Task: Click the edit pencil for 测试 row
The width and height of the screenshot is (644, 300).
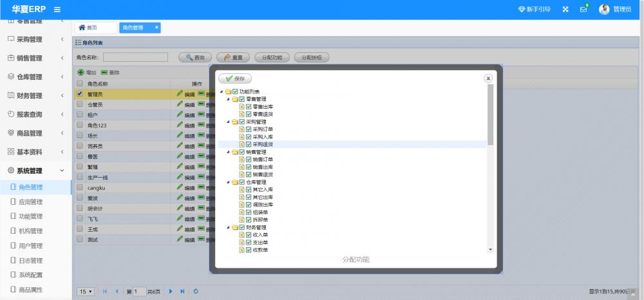Action: tap(180, 239)
